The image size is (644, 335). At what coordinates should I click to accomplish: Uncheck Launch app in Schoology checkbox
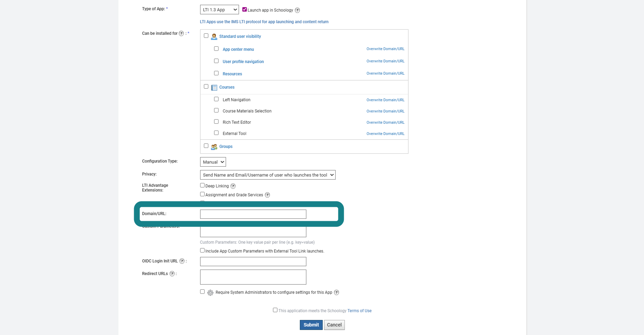coord(244,10)
